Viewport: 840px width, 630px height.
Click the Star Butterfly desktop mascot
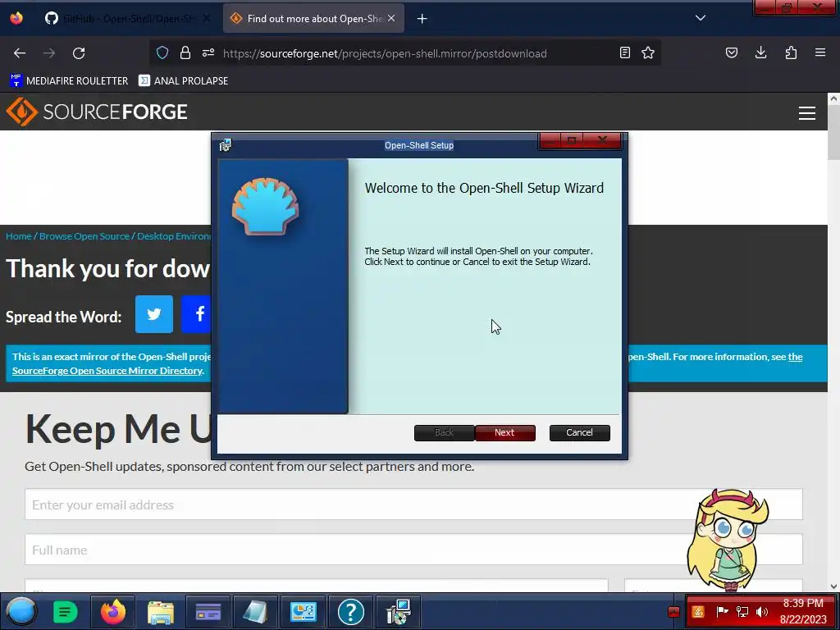[728, 540]
